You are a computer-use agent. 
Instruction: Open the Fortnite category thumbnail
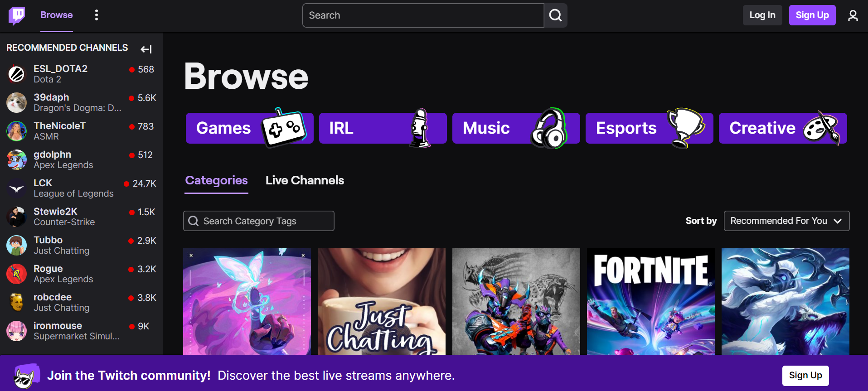(x=651, y=301)
